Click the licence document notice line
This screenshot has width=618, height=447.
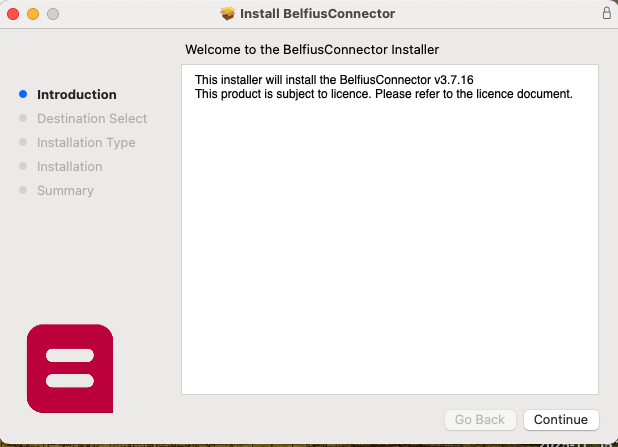click(x=383, y=94)
